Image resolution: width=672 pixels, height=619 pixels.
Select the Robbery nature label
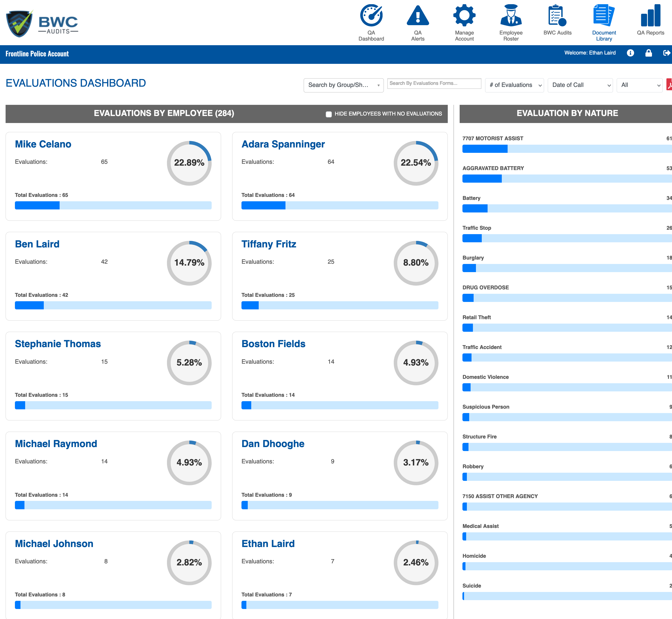tap(473, 466)
